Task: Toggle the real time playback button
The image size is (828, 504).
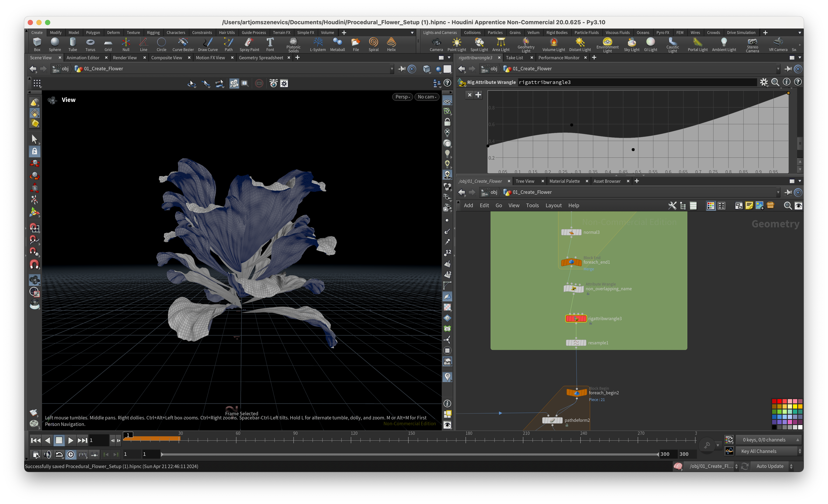Action: point(71,454)
